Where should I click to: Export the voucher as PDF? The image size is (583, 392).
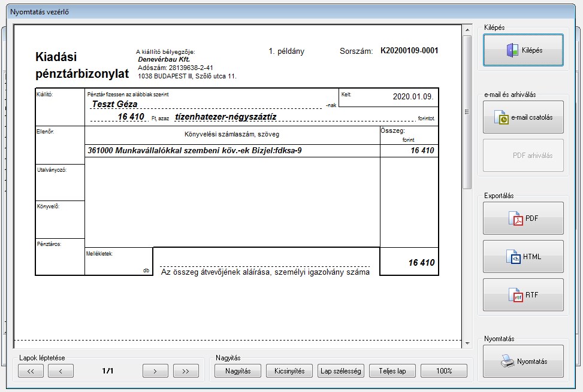(523, 218)
